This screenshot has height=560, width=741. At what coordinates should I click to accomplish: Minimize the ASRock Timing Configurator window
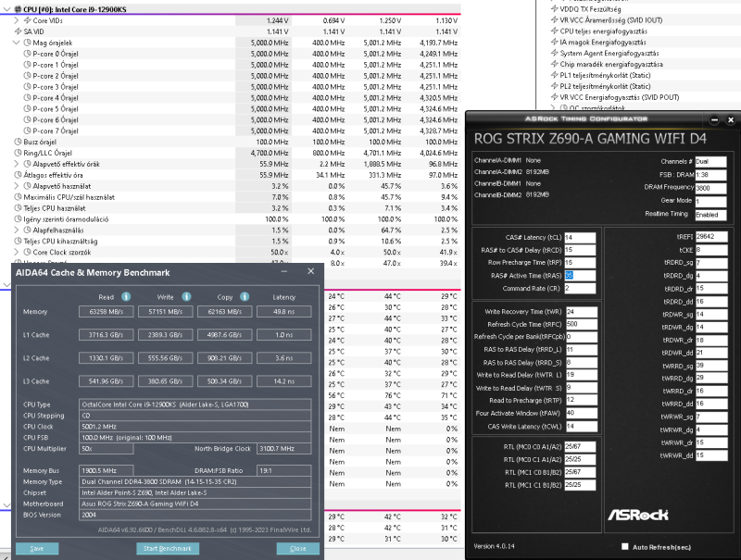click(714, 120)
